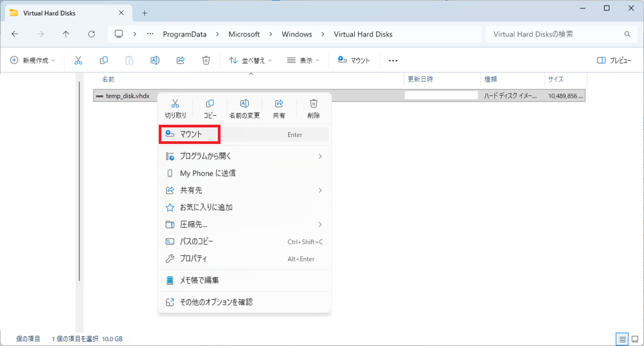Choose パスのコピー menu entry
The height and width of the screenshot is (346, 644).
pyautogui.click(x=244, y=241)
